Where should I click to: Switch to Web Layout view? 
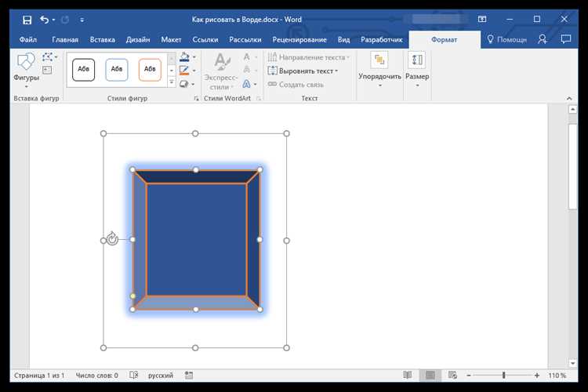point(452,375)
